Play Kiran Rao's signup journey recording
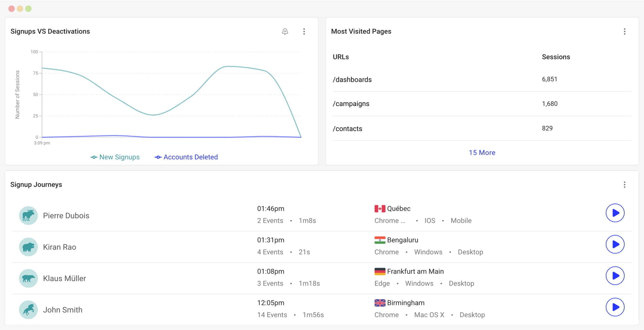644x330 pixels. pos(615,244)
